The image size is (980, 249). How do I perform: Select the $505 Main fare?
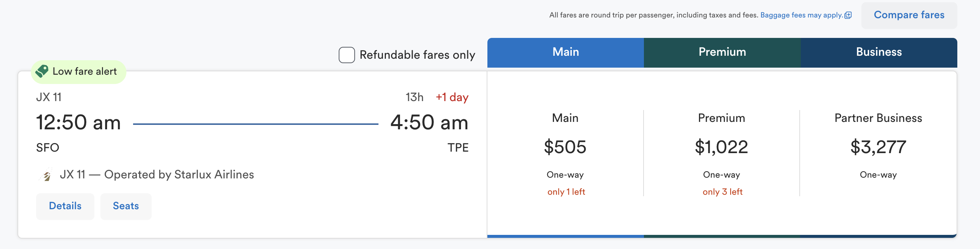(x=565, y=147)
